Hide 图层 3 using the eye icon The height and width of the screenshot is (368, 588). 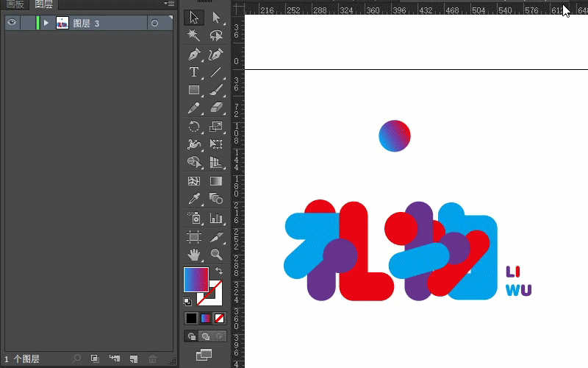click(x=12, y=24)
